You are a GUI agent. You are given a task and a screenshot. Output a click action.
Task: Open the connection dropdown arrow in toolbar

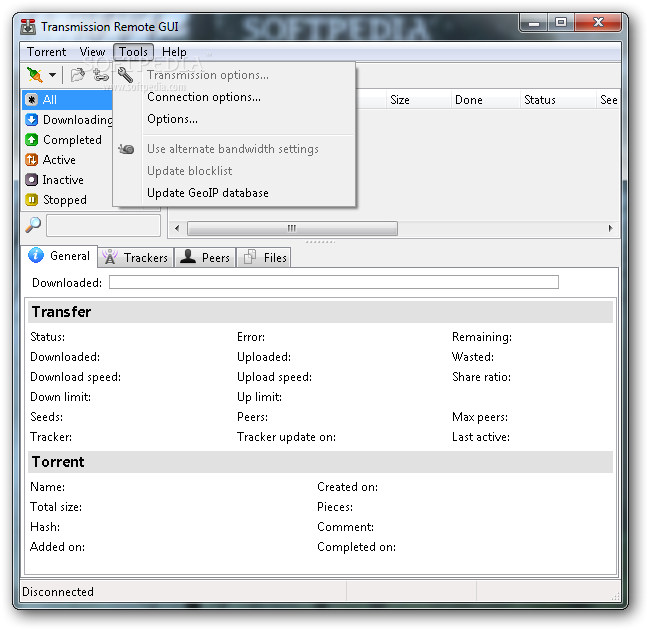pos(52,75)
